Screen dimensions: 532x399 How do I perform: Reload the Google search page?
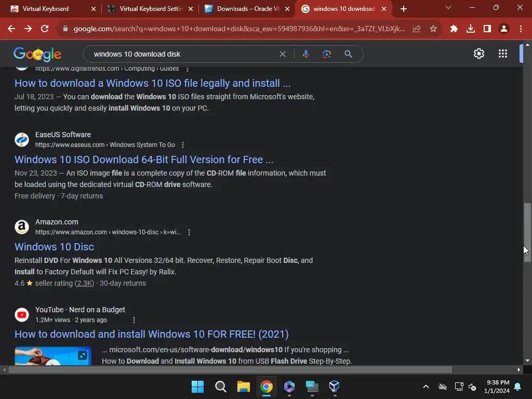pos(45,29)
